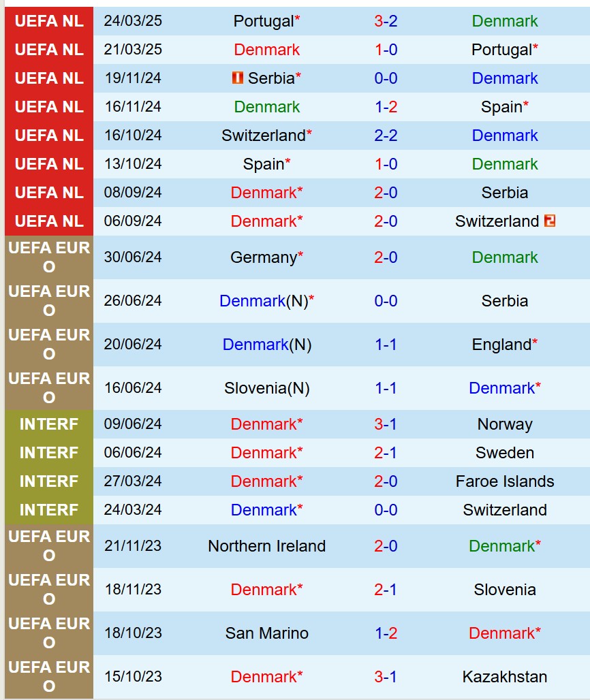Open the Slovenia(N) vs Denmark 1-1 score
Image resolution: width=590 pixels, height=700 pixels.
click(x=386, y=388)
